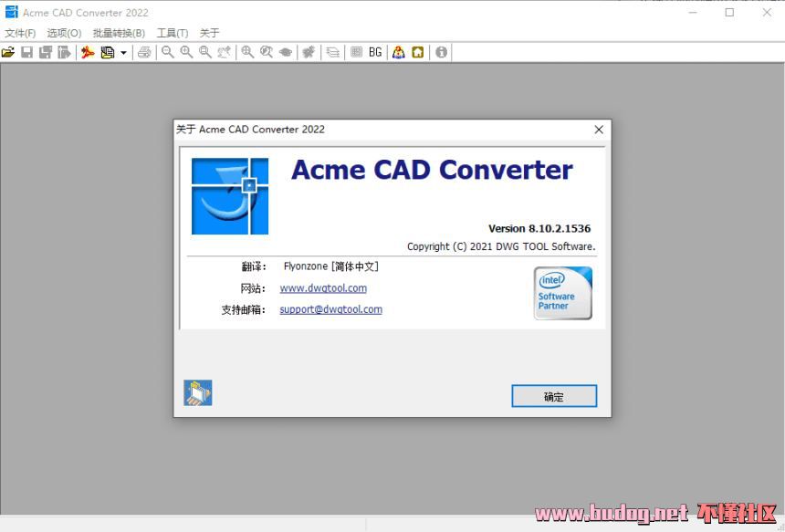
Task: Click the Zoom Window magnifier icon
Action: click(x=205, y=52)
